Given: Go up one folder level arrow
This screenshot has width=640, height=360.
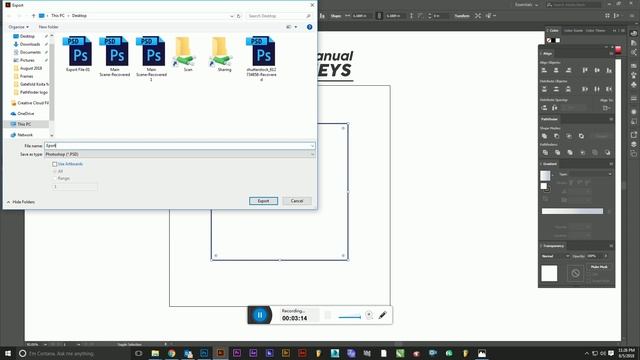Looking at the screenshot, I should point(33,16).
